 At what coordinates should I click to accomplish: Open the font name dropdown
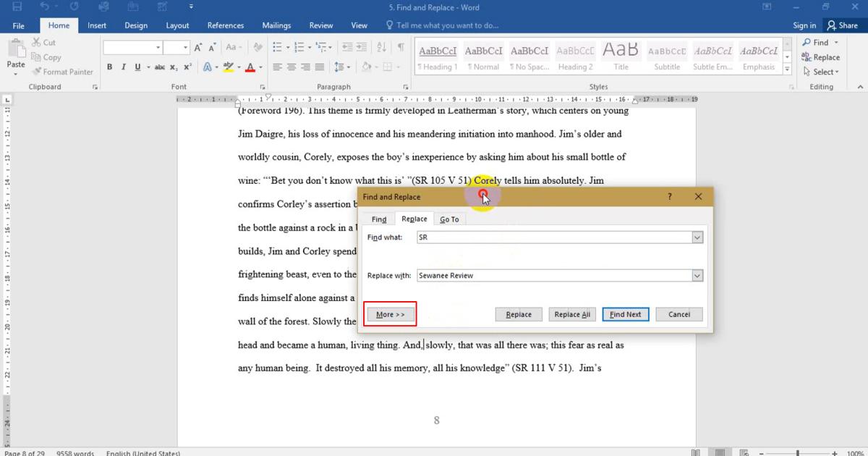(158, 48)
